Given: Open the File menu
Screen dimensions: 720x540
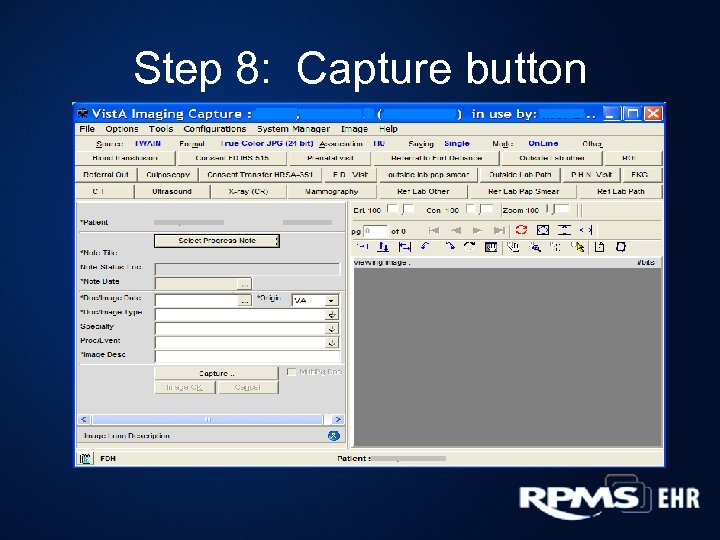Looking at the screenshot, I should [x=87, y=129].
